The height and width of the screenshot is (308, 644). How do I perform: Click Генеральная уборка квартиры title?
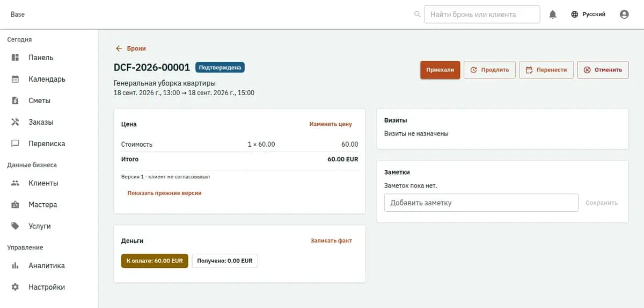[x=165, y=83]
